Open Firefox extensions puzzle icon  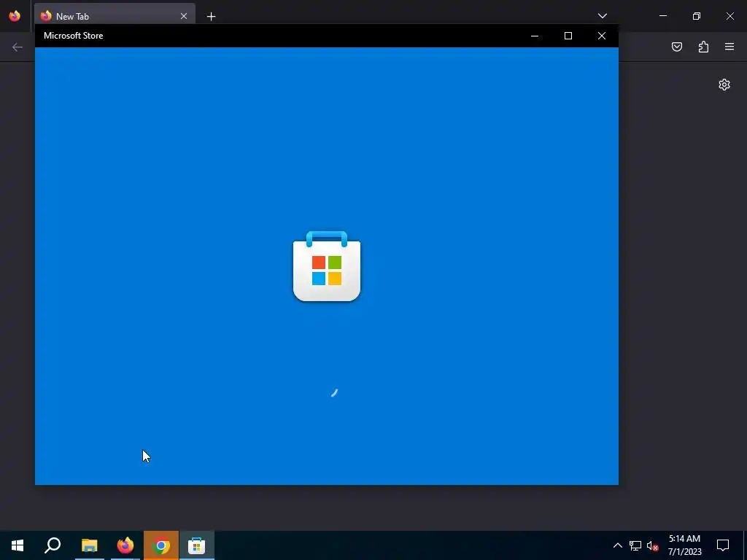tap(703, 47)
